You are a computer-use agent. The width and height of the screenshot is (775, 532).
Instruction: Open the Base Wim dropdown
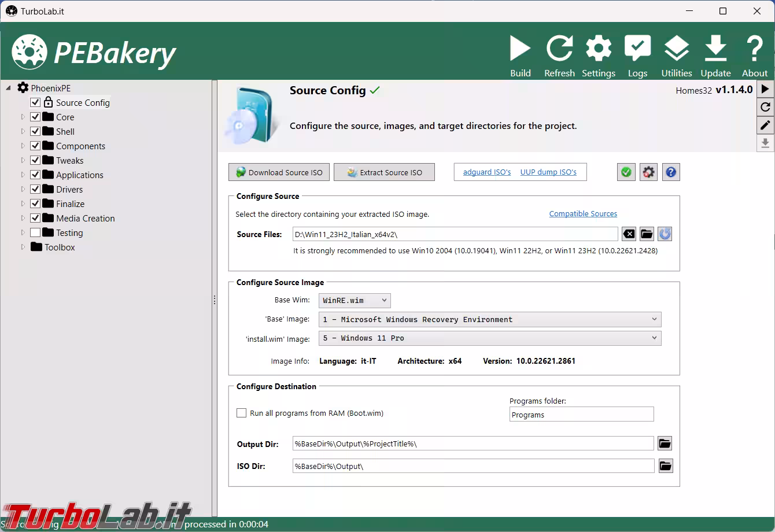pyautogui.click(x=355, y=301)
